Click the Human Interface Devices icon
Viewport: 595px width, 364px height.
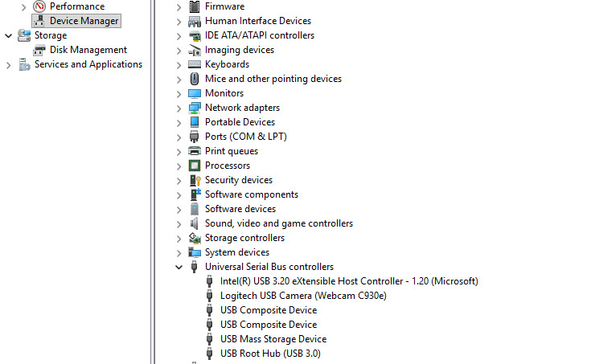(195, 21)
